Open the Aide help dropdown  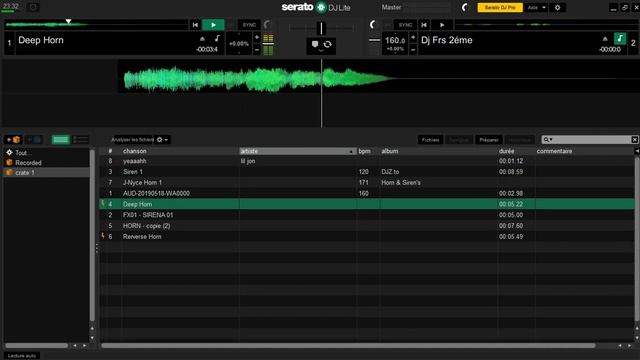[x=536, y=8]
